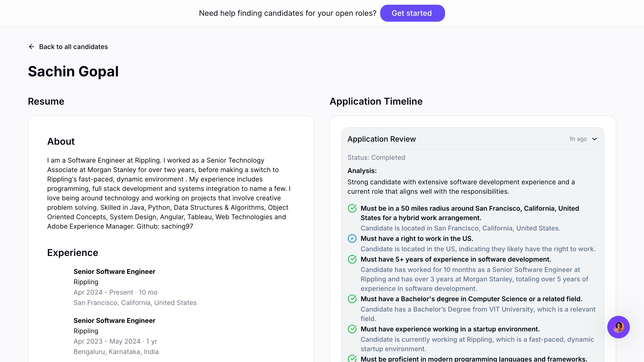
Task: Click the Application Timeline heading
Action: (376, 101)
